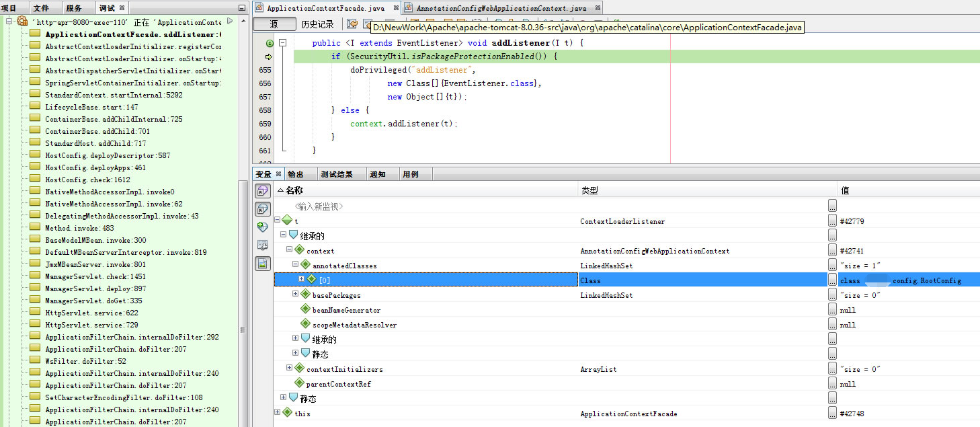Click the diamond icon of scopeMetadataResolver
This screenshot has width=980, height=427.
(x=306, y=324)
